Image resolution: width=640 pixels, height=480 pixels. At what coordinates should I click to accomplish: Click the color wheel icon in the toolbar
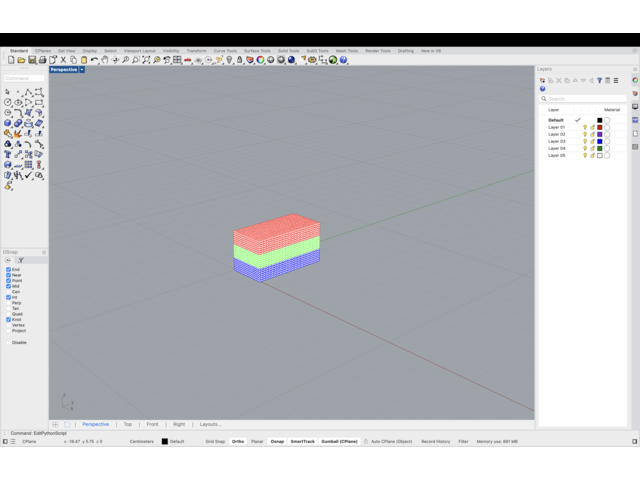pos(260,60)
